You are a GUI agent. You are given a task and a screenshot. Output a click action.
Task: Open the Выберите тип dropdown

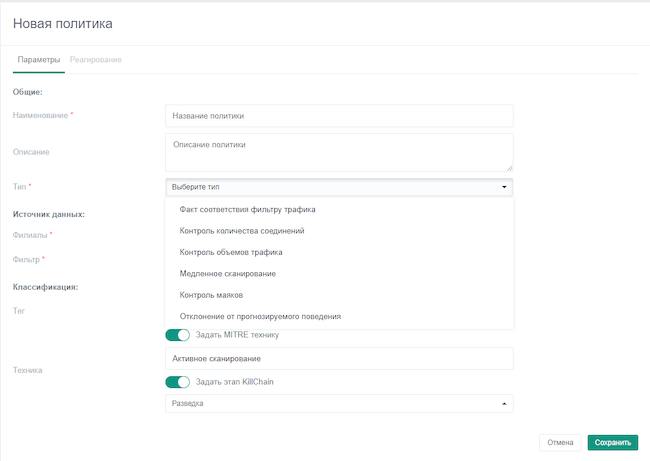point(338,187)
